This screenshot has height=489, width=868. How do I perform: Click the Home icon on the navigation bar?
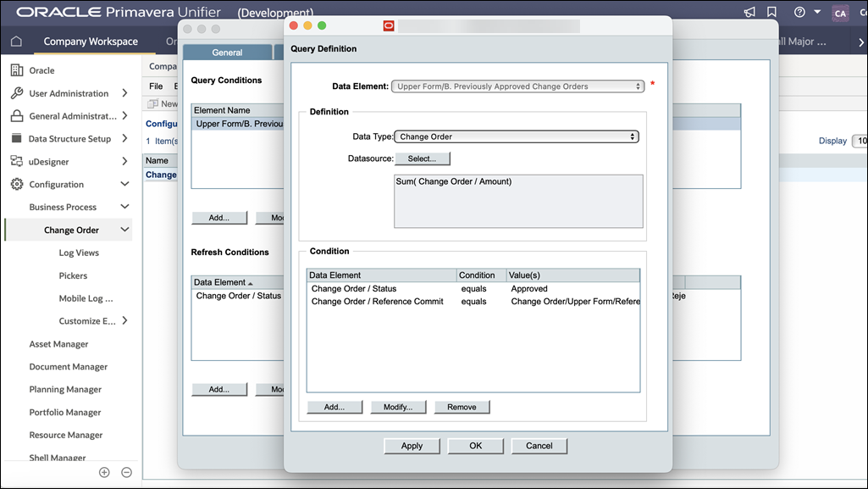pyautogui.click(x=16, y=40)
